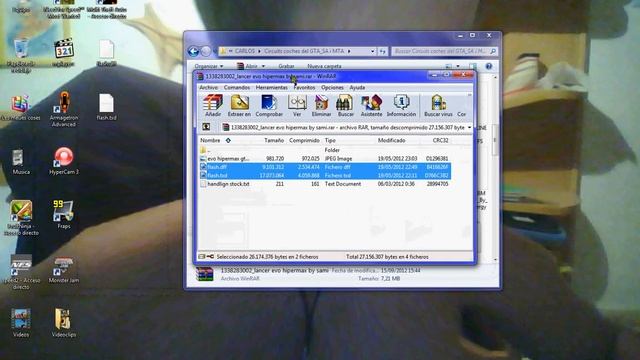This screenshot has height=360, width=640.
Task: Toggle the Explorer preview pane icon
Action: [473, 66]
